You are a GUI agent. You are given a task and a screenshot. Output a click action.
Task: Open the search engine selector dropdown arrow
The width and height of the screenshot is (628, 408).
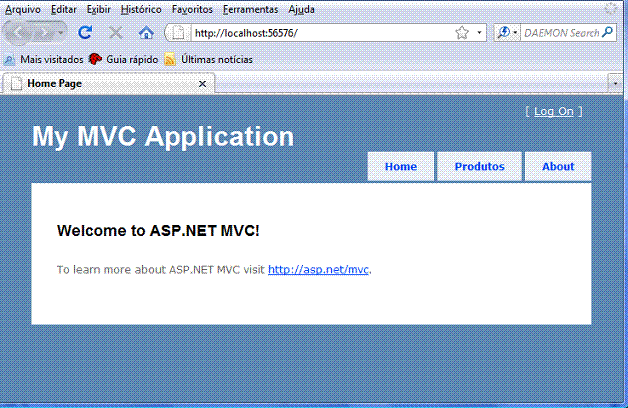tap(515, 33)
